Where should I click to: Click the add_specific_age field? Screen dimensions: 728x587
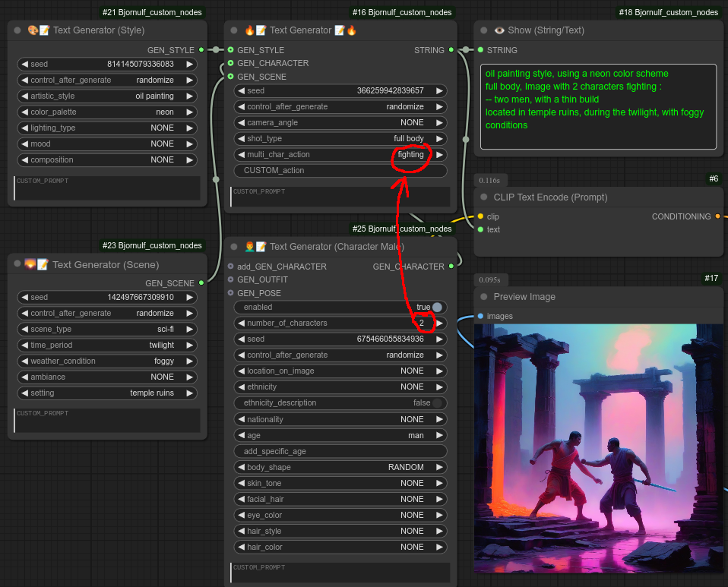click(340, 451)
